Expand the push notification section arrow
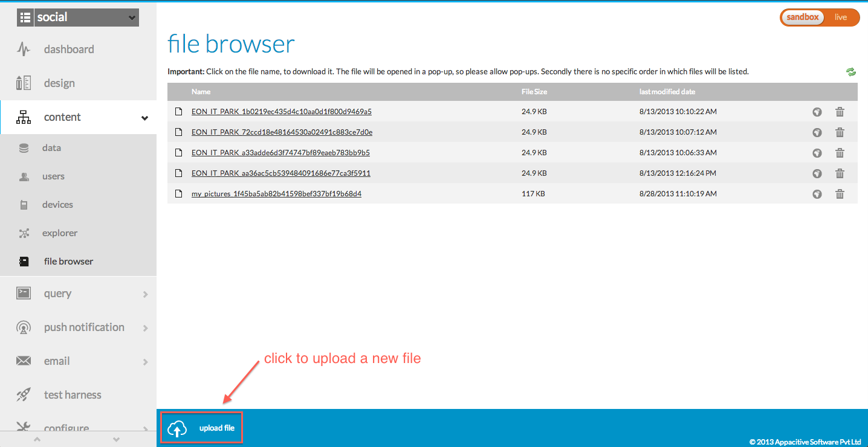This screenshot has height=447, width=868. pyautogui.click(x=145, y=328)
